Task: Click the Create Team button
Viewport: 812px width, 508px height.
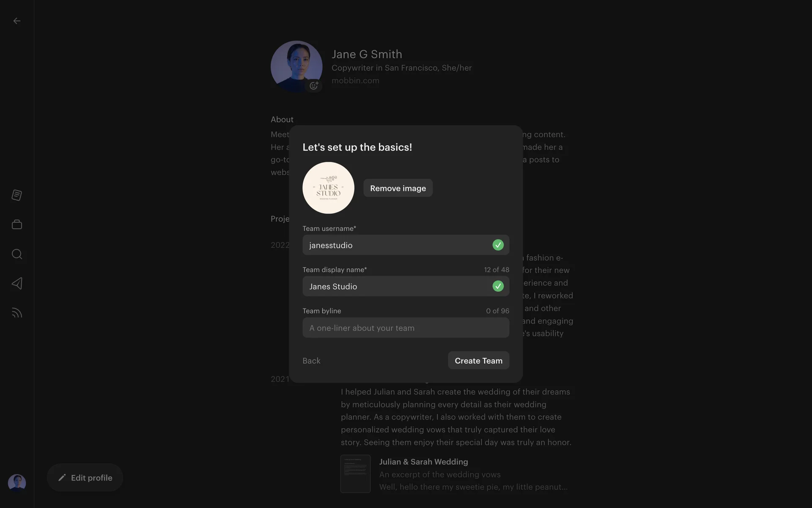Action: click(x=478, y=360)
